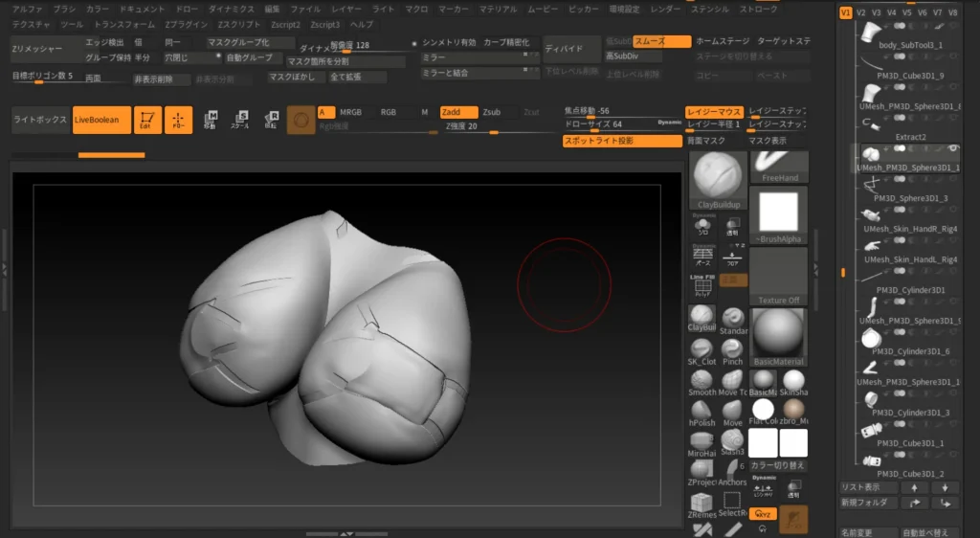Disable the レイジーマウス (Lazy Mouse) toggle
Screen dimensions: 980x538
pos(714,111)
